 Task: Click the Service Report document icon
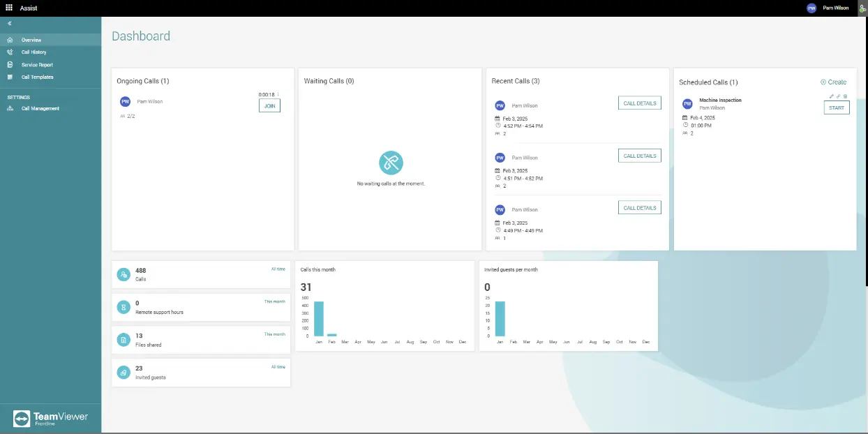[x=10, y=65]
